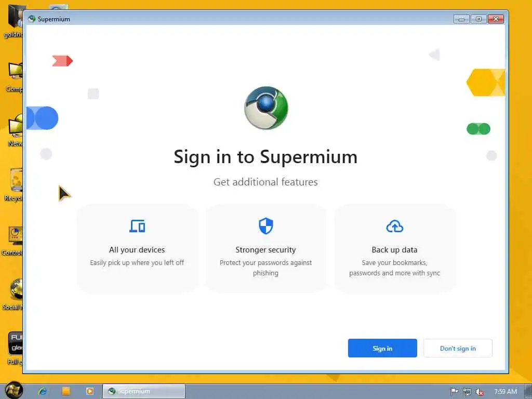The width and height of the screenshot is (532, 399).
Task: Click the Back up data cloud icon
Action: click(395, 227)
